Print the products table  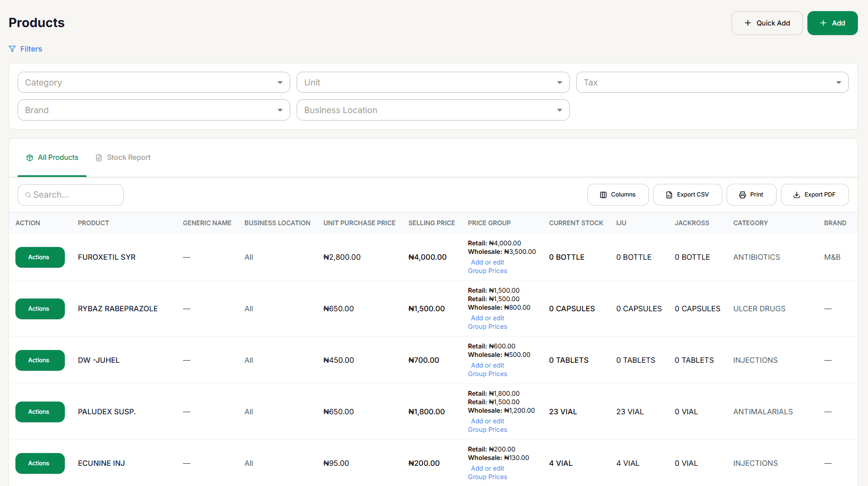(751, 195)
